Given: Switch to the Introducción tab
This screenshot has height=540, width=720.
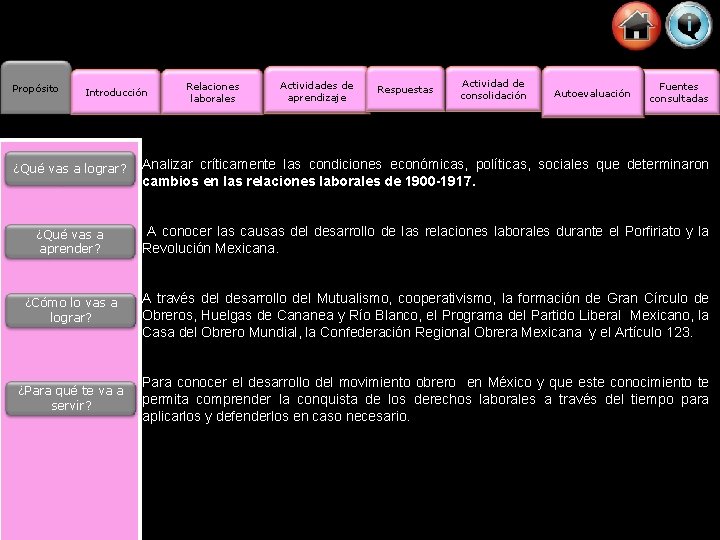Looking at the screenshot, I should point(116,92).
